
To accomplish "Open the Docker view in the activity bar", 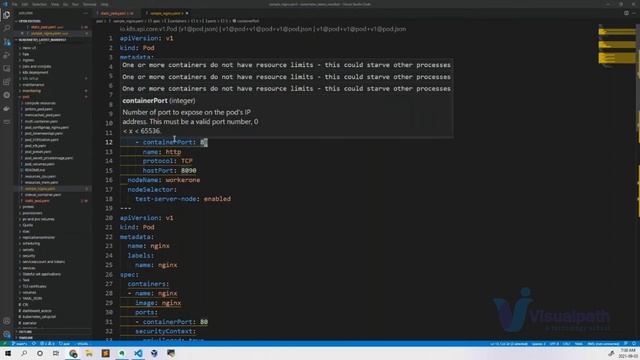I will pyautogui.click(x=7, y=109).
